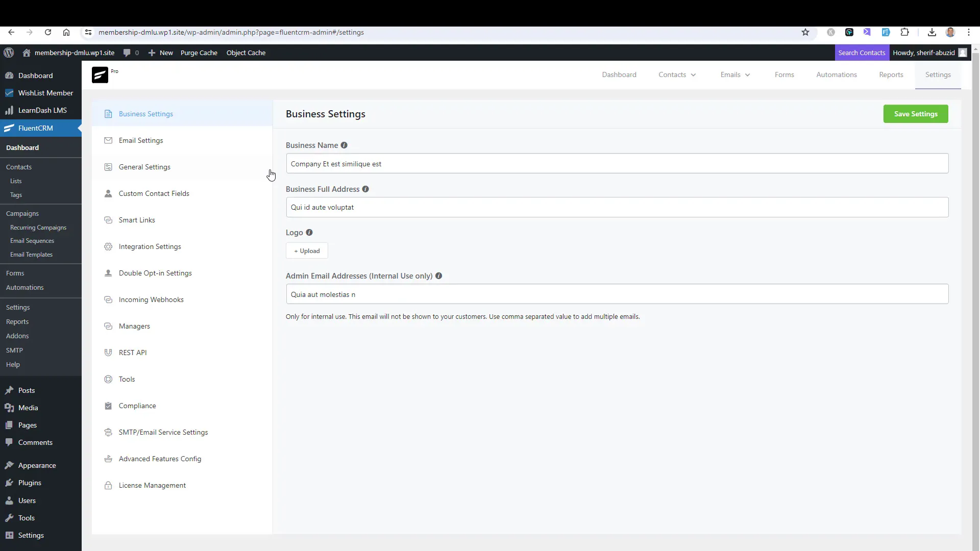Click Save Settings green button

(917, 114)
